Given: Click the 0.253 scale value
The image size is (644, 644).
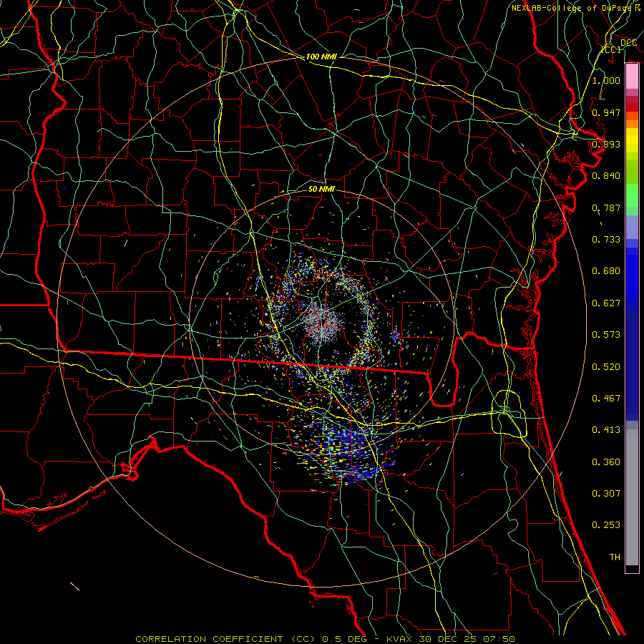Looking at the screenshot, I should click(606, 525).
